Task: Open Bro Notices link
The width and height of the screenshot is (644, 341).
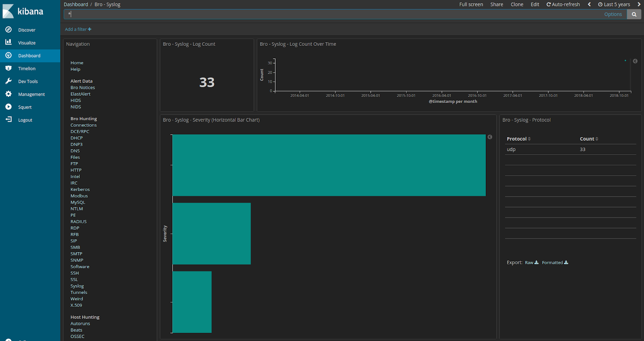Action: (83, 87)
